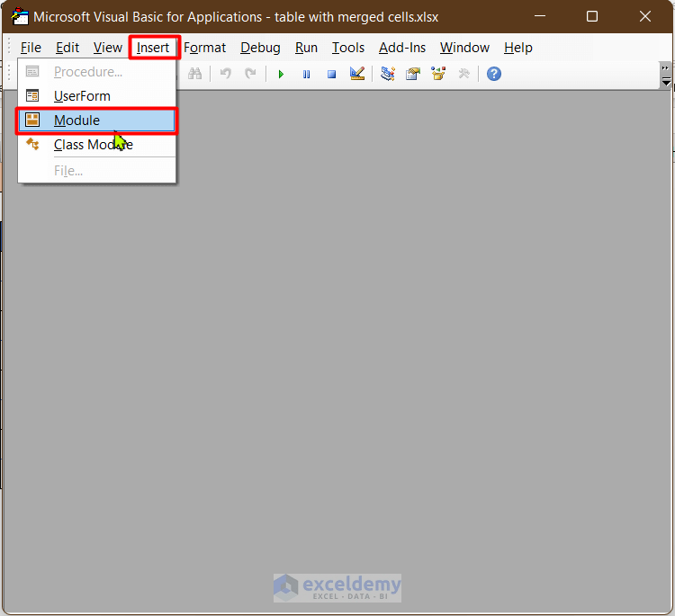This screenshot has width=675, height=616.
Task: Close the VBA editor window
Action: [x=645, y=16]
